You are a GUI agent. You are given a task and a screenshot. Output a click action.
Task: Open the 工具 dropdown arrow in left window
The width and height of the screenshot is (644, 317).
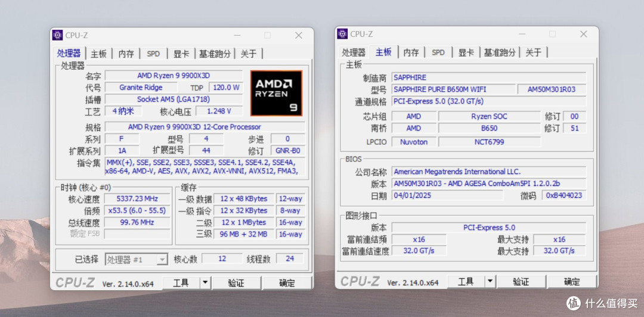coord(205,282)
